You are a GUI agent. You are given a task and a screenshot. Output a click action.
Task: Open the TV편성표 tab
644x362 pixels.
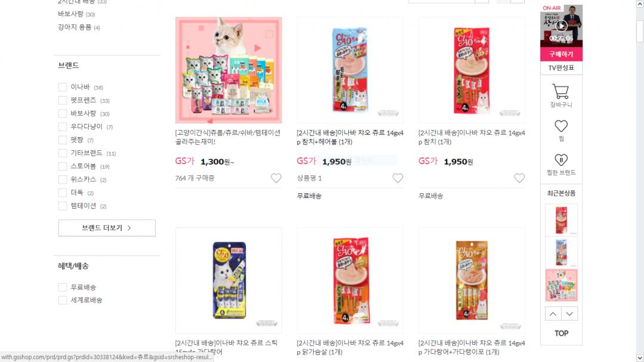pyautogui.click(x=561, y=68)
